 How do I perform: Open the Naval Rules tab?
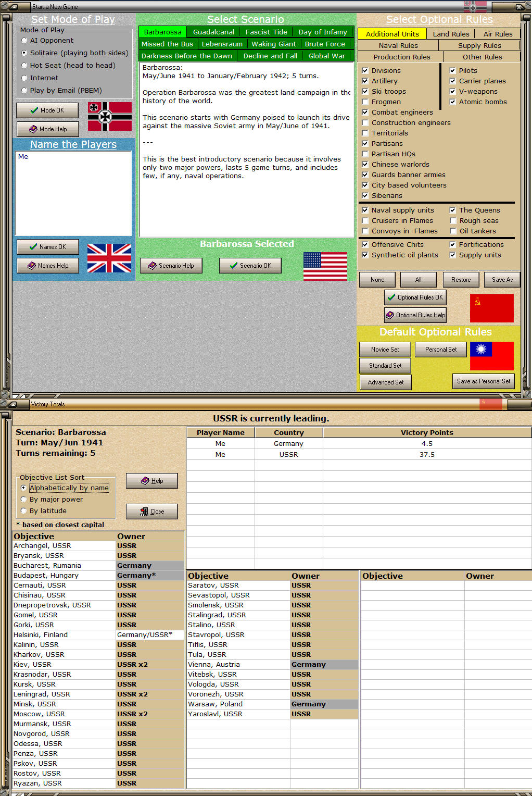[x=398, y=45]
